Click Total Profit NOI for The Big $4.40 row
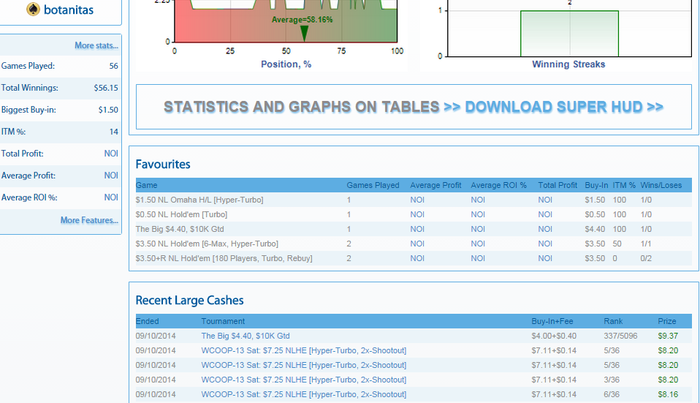This screenshot has width=700, height=403. coord(545,229)
